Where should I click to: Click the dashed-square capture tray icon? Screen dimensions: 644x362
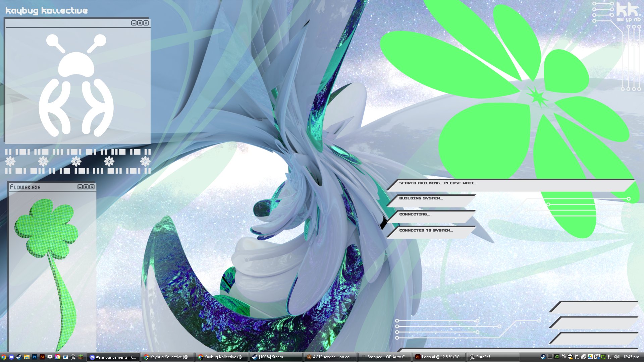(550, 357)
